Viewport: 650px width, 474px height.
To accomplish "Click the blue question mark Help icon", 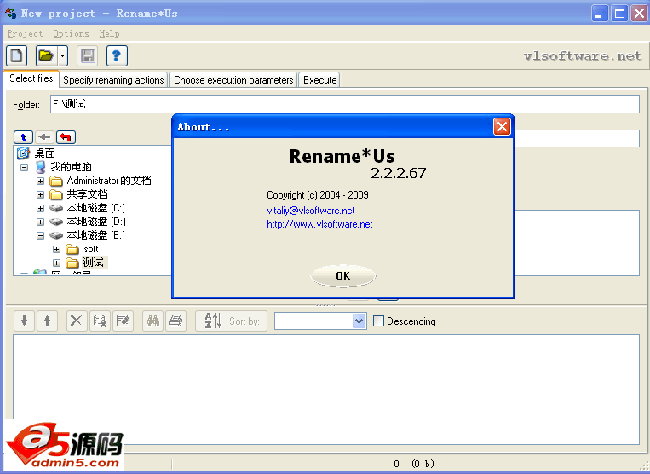I will (116, 55).
